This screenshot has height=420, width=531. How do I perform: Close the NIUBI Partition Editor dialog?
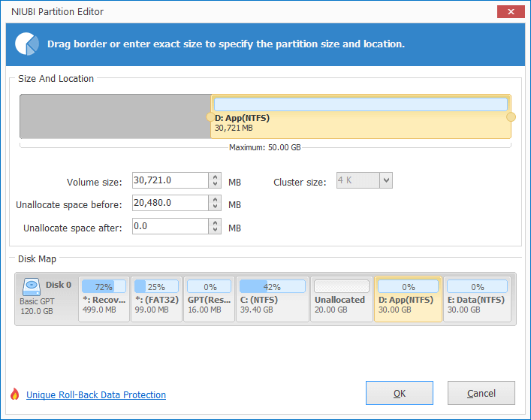coord(511,11)
